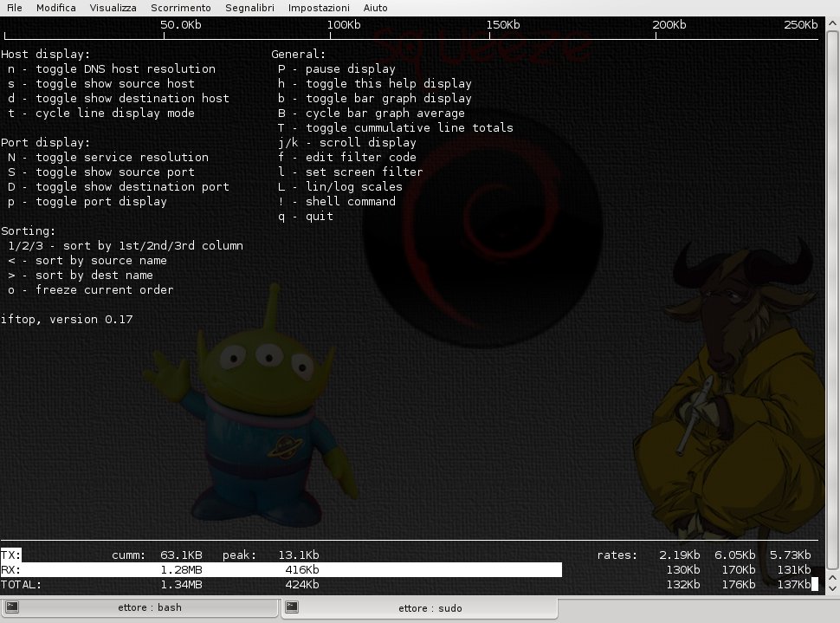Click the 'cycle line display mode' line

click(x=101, y=114)
